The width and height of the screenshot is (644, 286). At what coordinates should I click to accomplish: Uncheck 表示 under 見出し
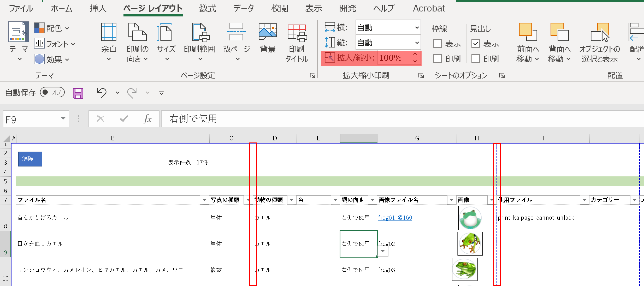click(x=476, y=43)
